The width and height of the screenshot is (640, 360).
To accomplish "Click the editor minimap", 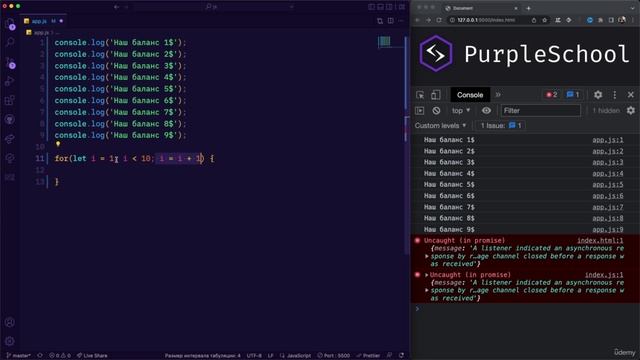I will click(x=384, y=41).
